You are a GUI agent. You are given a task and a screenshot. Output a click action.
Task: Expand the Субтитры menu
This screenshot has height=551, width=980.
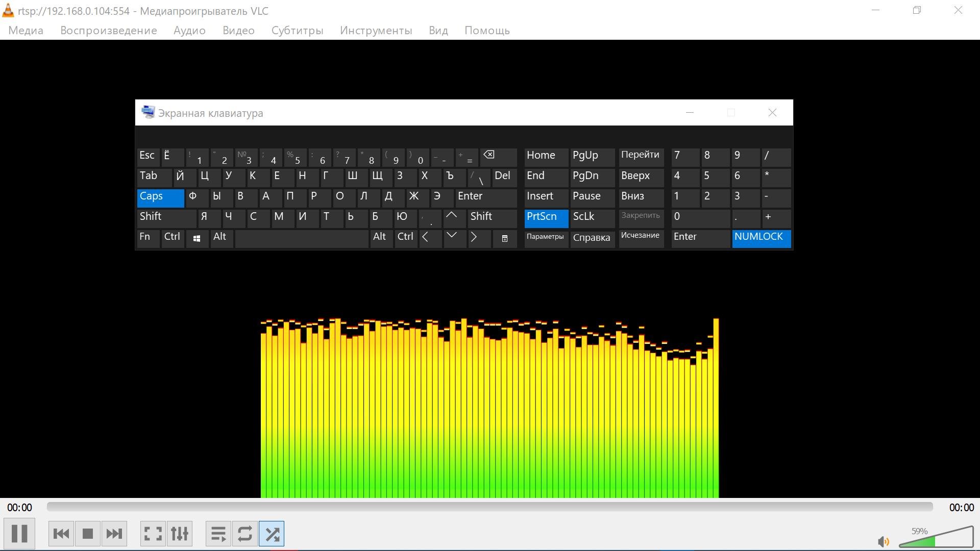(298, 31)
